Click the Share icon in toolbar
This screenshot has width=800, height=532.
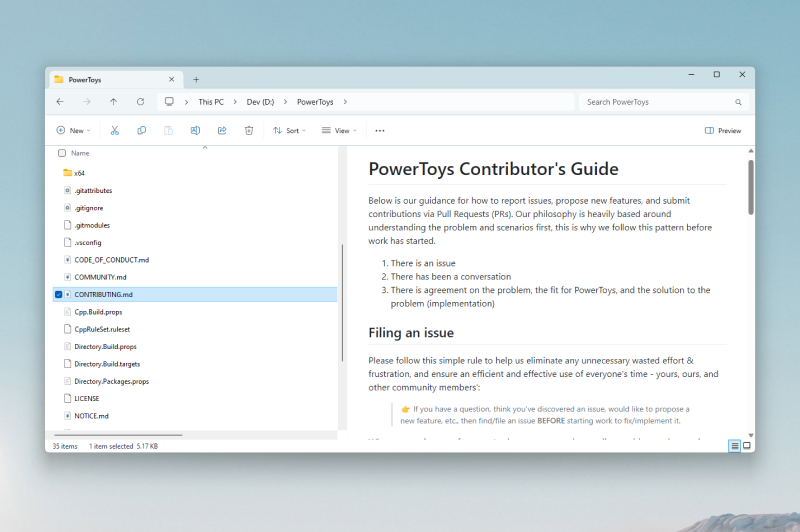(222, 130)
